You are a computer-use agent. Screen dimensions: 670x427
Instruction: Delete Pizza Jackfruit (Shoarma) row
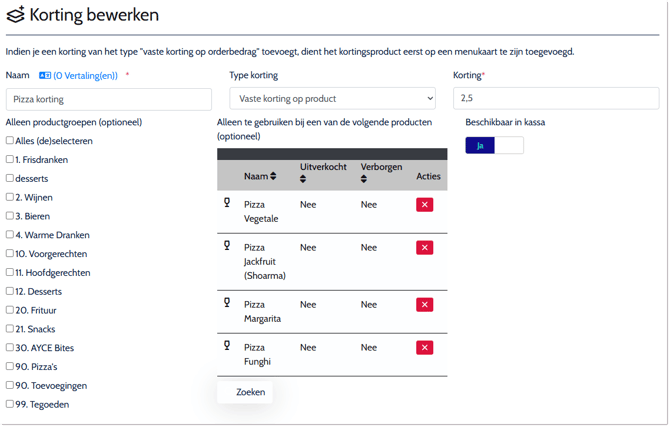coord(424,248)
